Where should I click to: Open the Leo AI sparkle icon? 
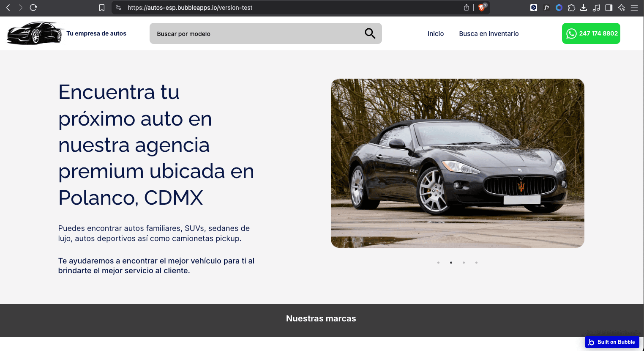[x=621, y=8]
